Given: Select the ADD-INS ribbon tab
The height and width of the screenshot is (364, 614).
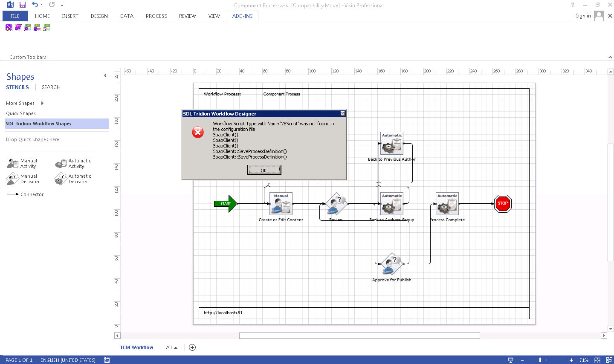Looking at the screenshot, I should coord(242,16).
